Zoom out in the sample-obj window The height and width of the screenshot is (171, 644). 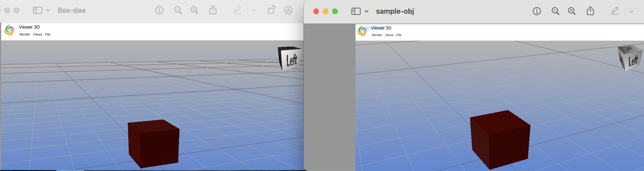pos(555,11)
